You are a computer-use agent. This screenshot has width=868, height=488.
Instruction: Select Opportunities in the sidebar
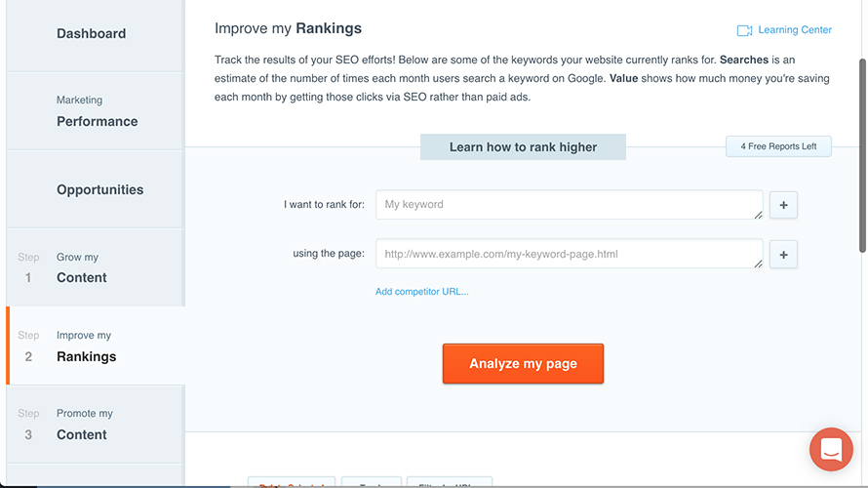click(x=99, y=189)
